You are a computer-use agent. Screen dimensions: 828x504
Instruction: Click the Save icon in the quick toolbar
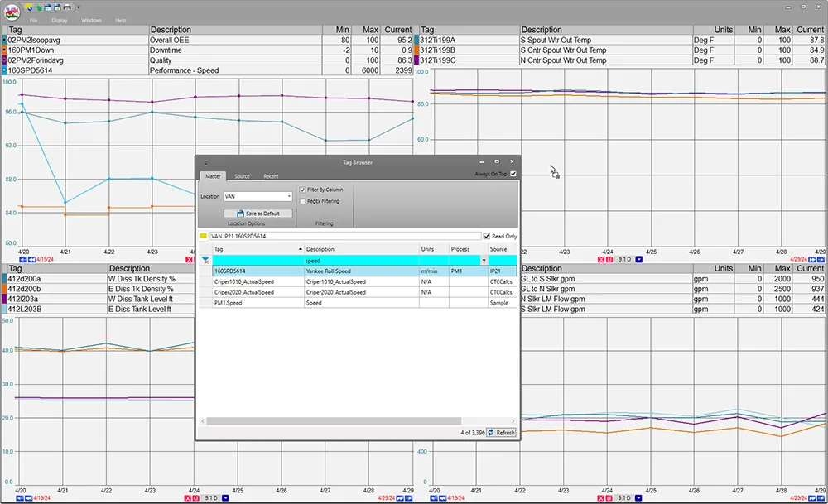click(48, 7)
